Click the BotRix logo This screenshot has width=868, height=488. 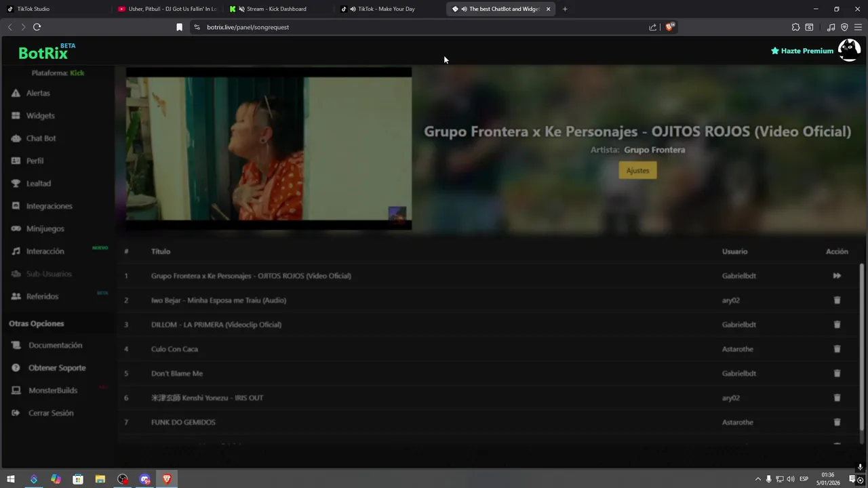[46, 52]
